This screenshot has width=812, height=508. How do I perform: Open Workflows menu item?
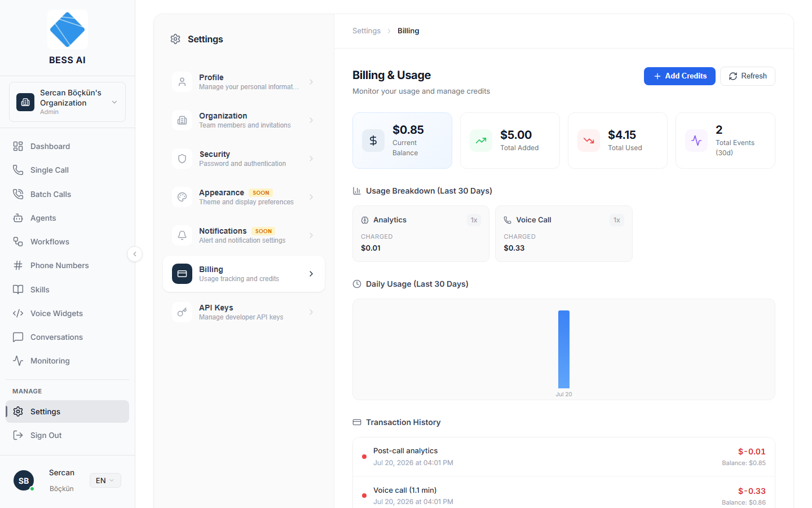tap(67, 242)
